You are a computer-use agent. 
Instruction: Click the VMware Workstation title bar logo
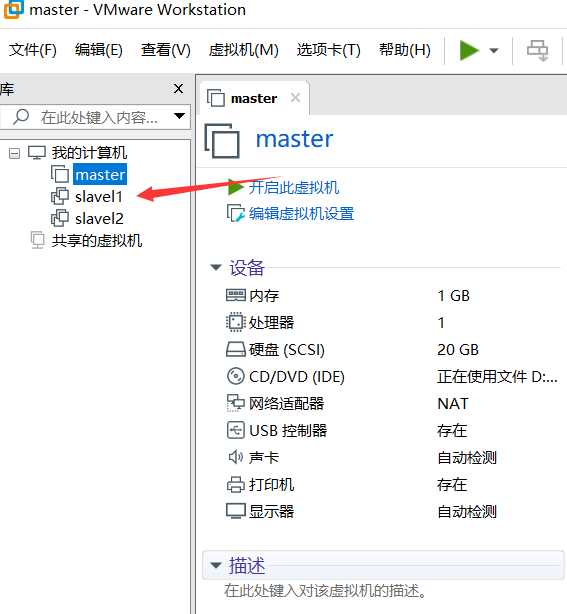(x=13, y=9)
